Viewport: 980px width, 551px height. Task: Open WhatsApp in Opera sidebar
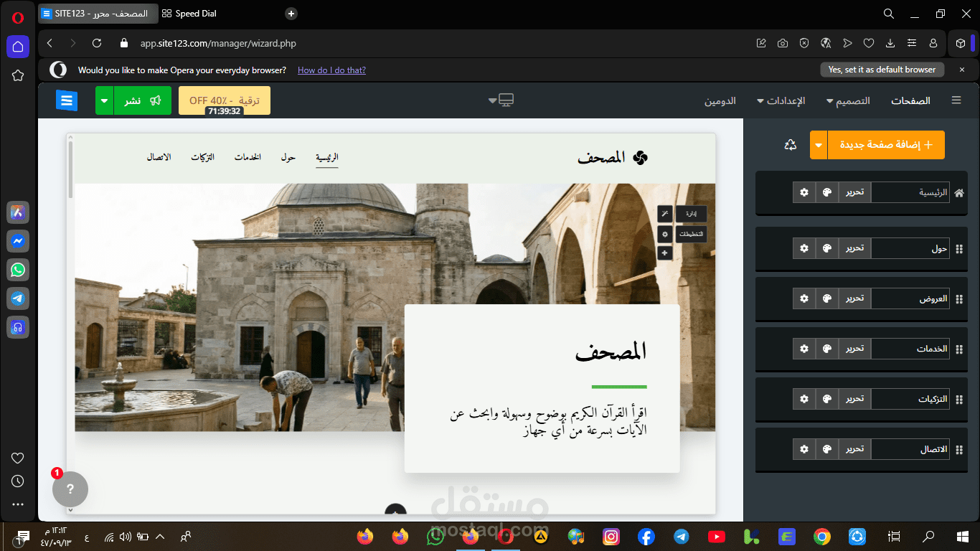pyautogui.click(x=18, y=270)
